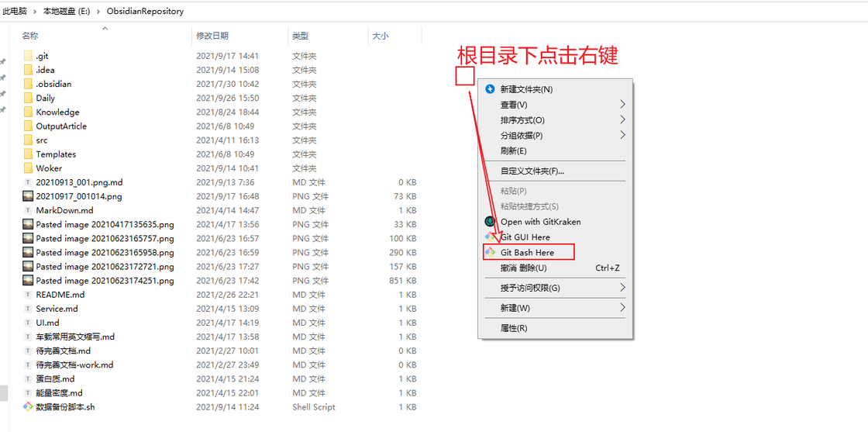The width and height of the screenshot is (868, 432).
Task: Click the Git GUI Here icon
Action: pos(490,237)
